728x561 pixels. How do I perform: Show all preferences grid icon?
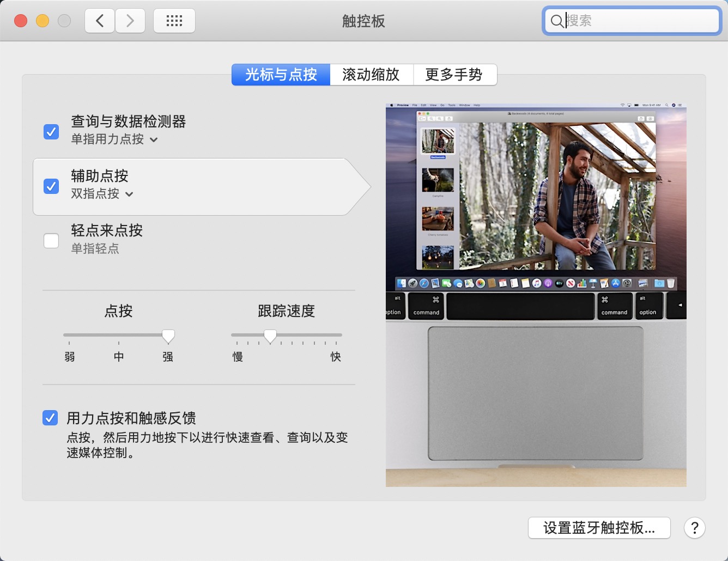pos(174,21)
